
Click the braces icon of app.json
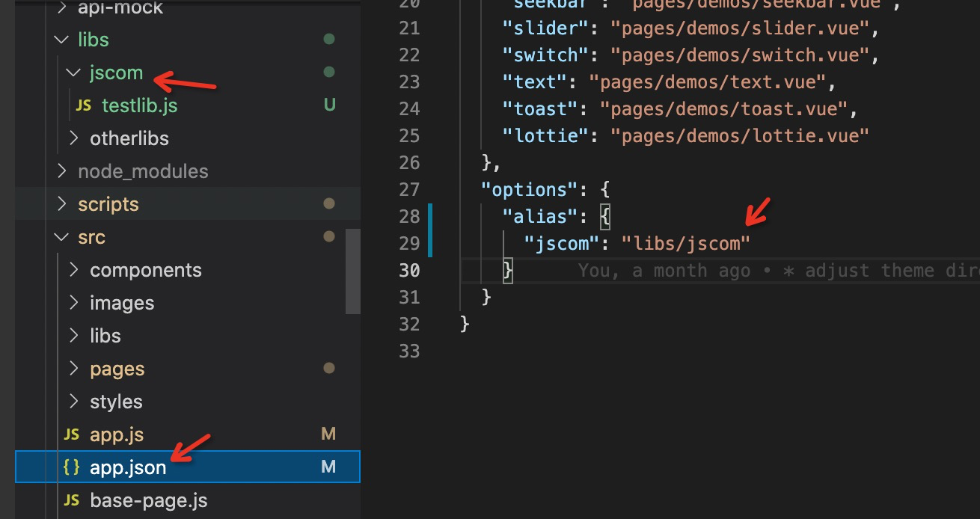tap(72, 467)
